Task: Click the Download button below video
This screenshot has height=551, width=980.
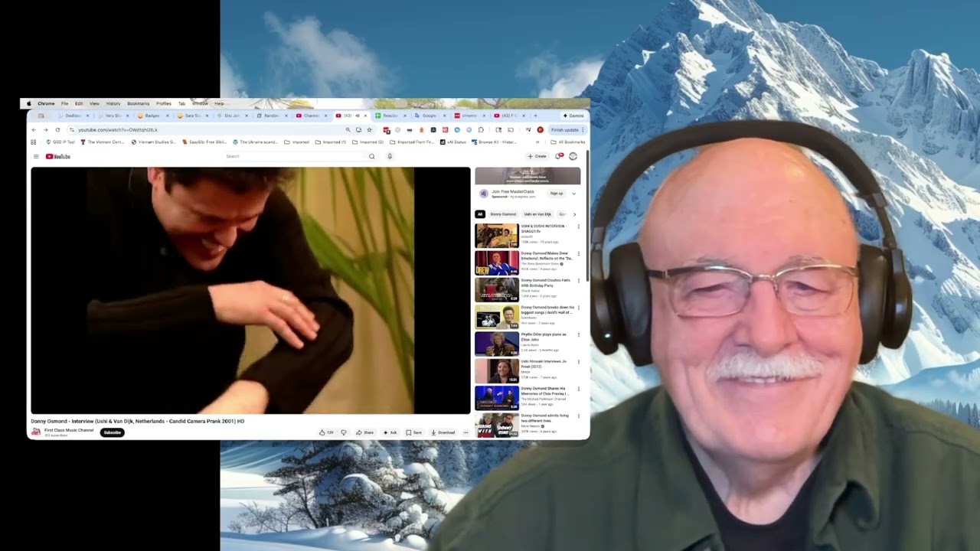Action: point(443,432)
